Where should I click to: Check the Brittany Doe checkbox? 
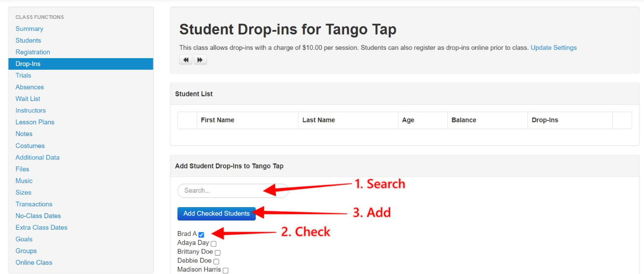[217, 252]
